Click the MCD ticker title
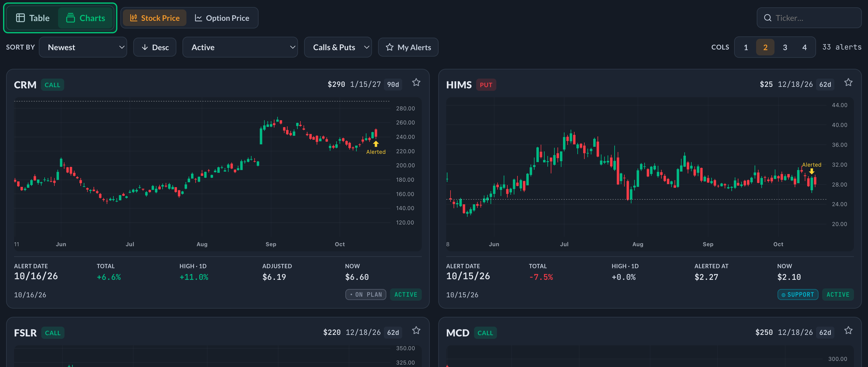Screen dimensions: 868x367 click(458, 333)
